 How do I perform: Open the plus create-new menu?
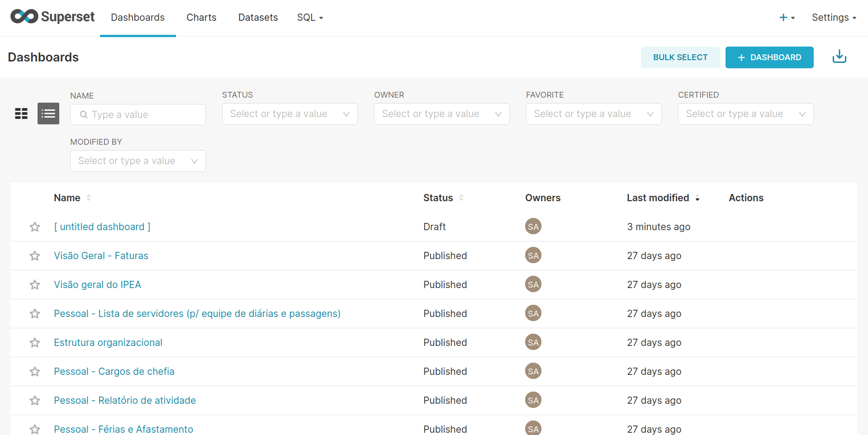click(x=787, y=18)
